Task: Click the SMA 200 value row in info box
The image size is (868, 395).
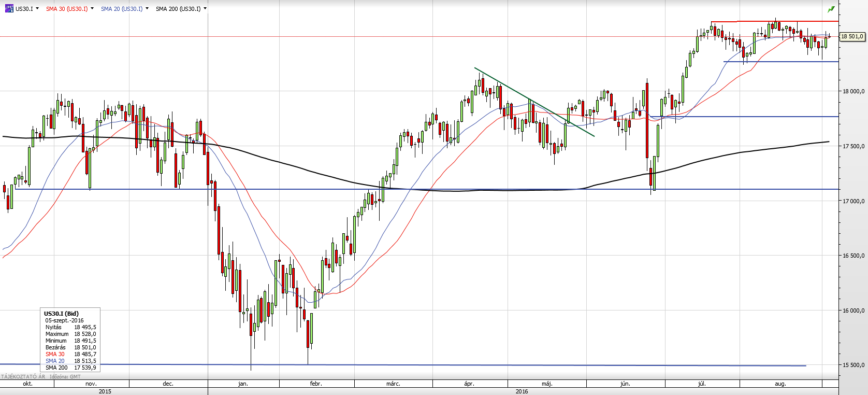Action: tap(70, 368)
